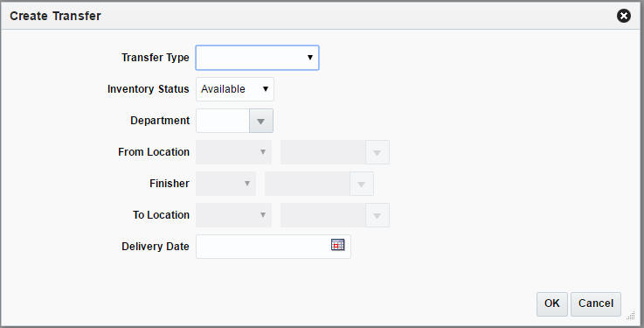The width and height of the screenshot is (644, 328).
Task: Click the From Location value field
Action: click(323, 152)
